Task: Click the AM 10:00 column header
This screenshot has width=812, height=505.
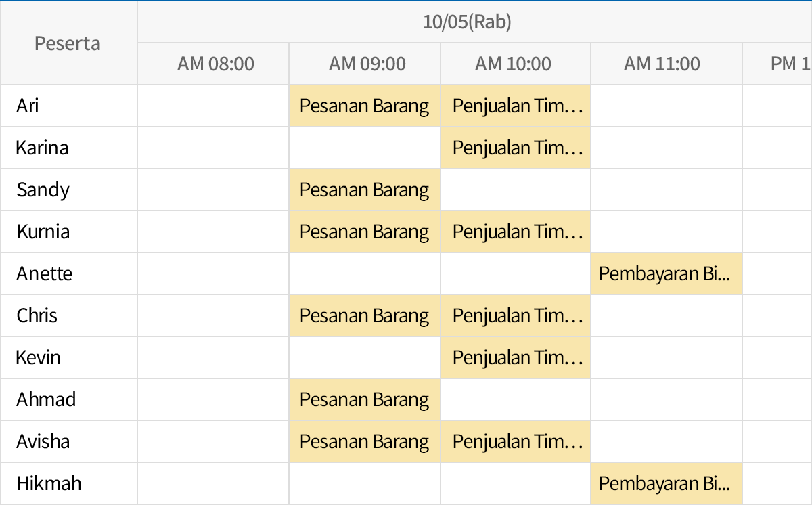Action: point(515,64)
